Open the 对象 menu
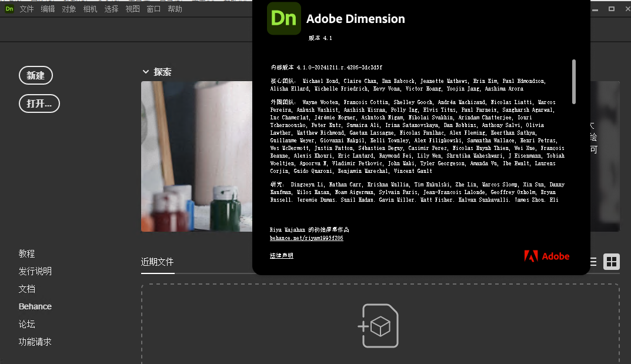 (69, 9)
